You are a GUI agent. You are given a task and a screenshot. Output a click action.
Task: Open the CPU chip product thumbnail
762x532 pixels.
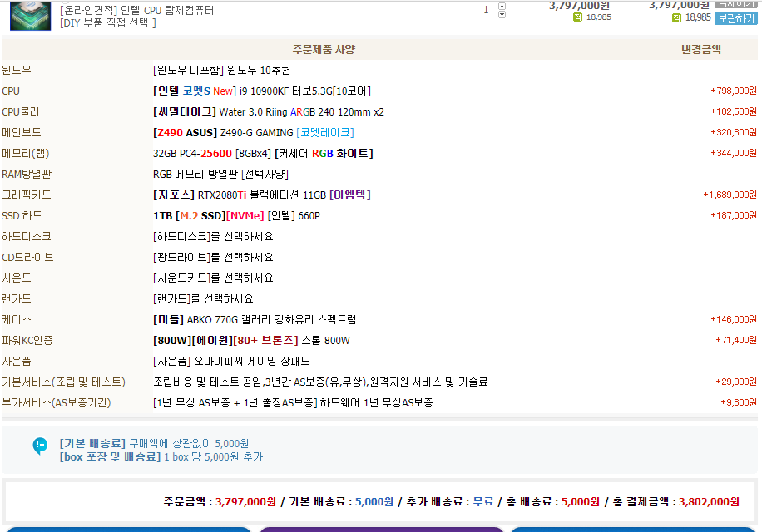(30, 16)
